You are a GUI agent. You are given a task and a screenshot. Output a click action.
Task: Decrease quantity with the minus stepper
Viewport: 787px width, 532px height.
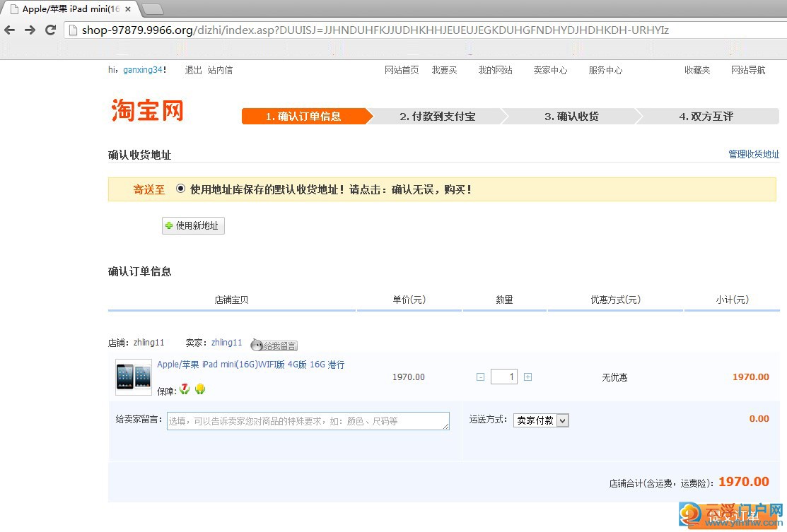click(480, 377)
